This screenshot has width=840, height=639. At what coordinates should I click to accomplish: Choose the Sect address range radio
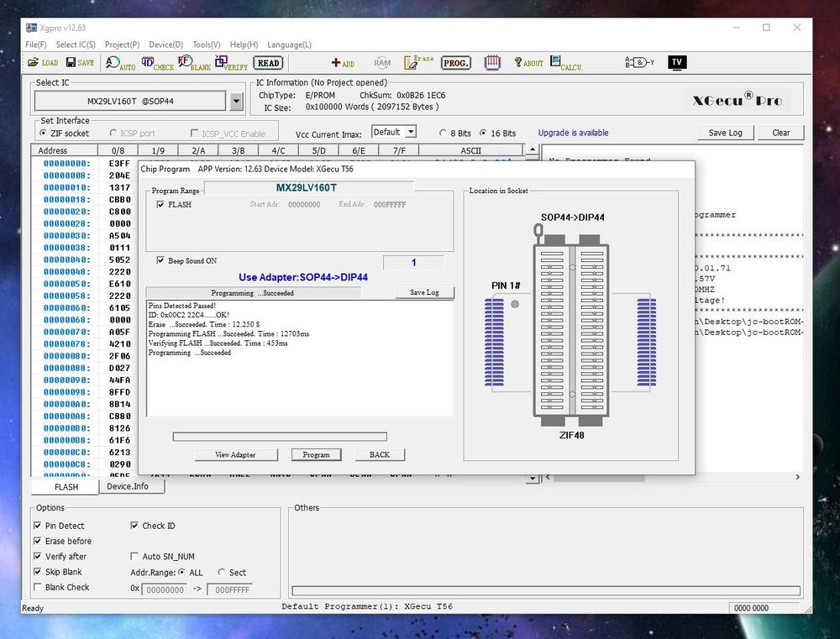(221, 573)
